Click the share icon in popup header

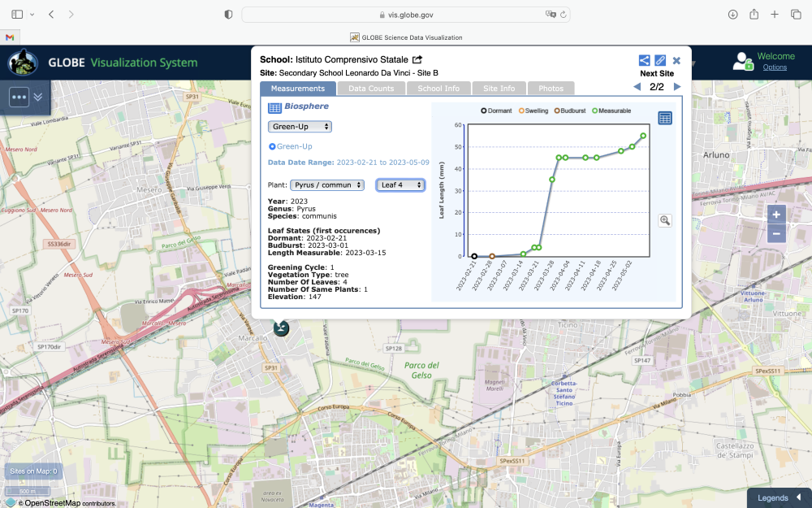click(644, 60)
